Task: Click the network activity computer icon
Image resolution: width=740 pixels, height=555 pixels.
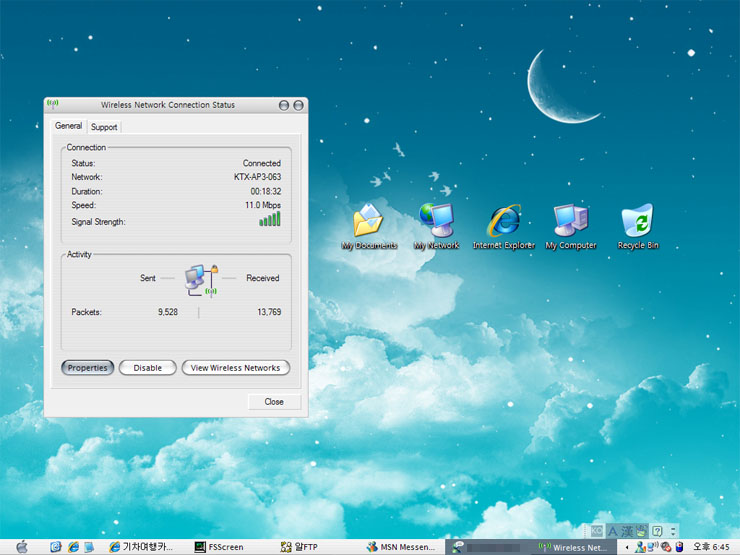Action: click(x=202, y=281)
